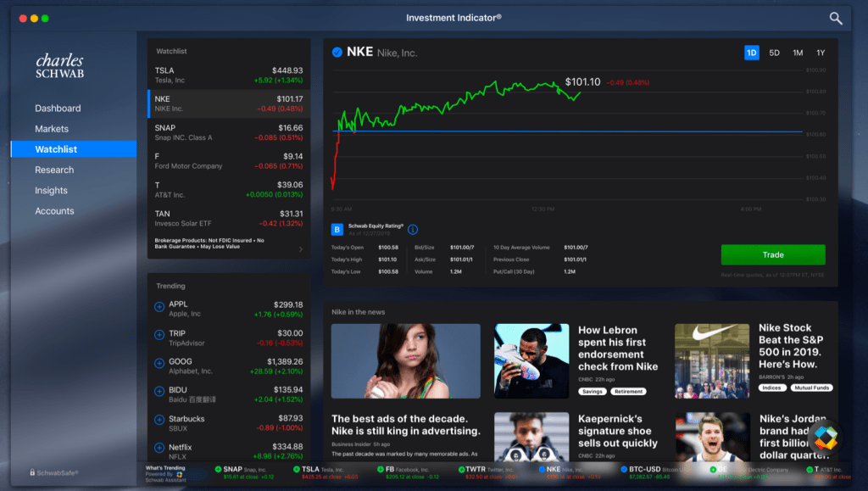Click the $1,389.26 GOOG price

(285, 361)
